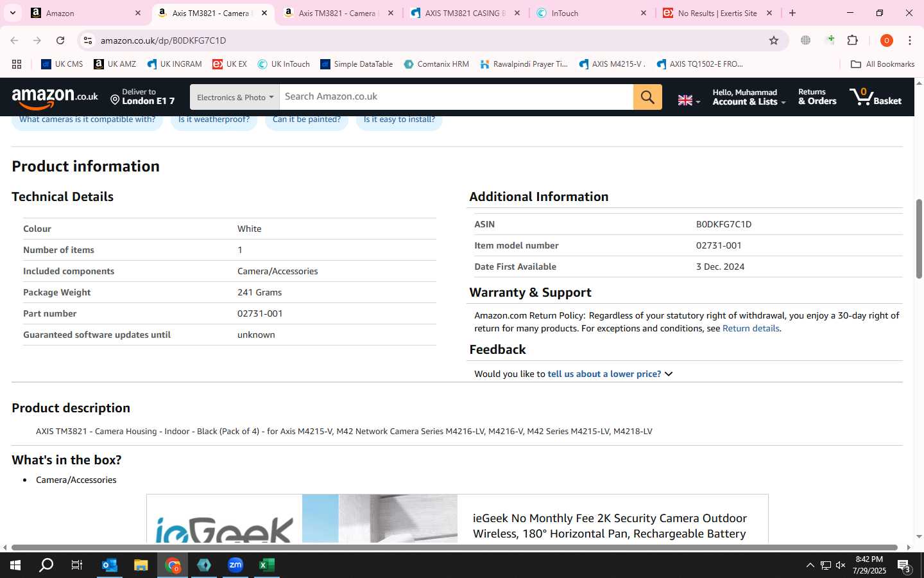The image size is (924, 578).
Task: Close the InTouch tab
Action: (644, 13)
